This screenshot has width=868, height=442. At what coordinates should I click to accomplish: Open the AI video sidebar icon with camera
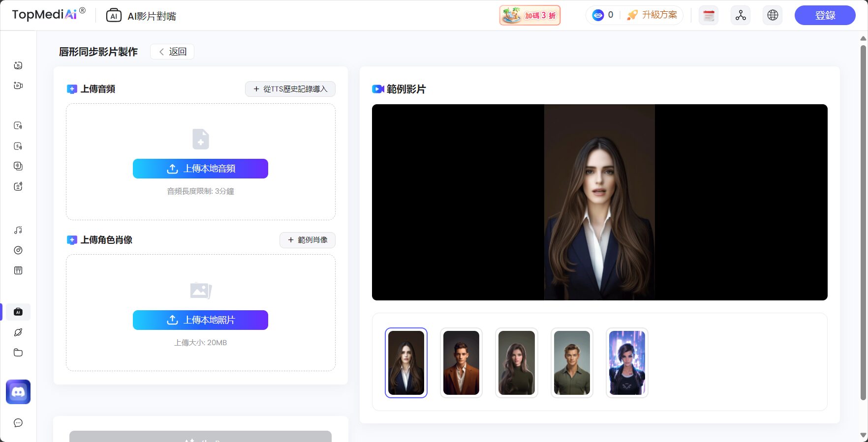(18, 86)
